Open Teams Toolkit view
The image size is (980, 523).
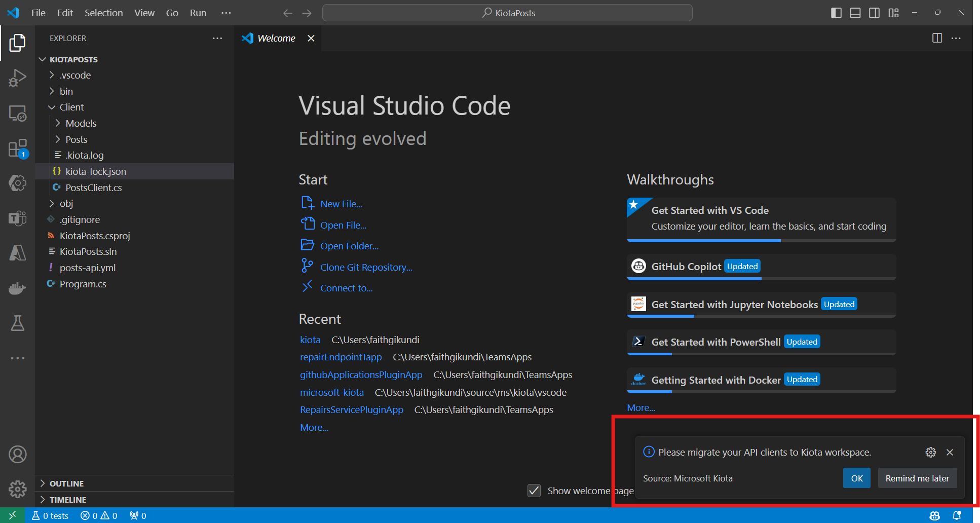click(17, 218)
